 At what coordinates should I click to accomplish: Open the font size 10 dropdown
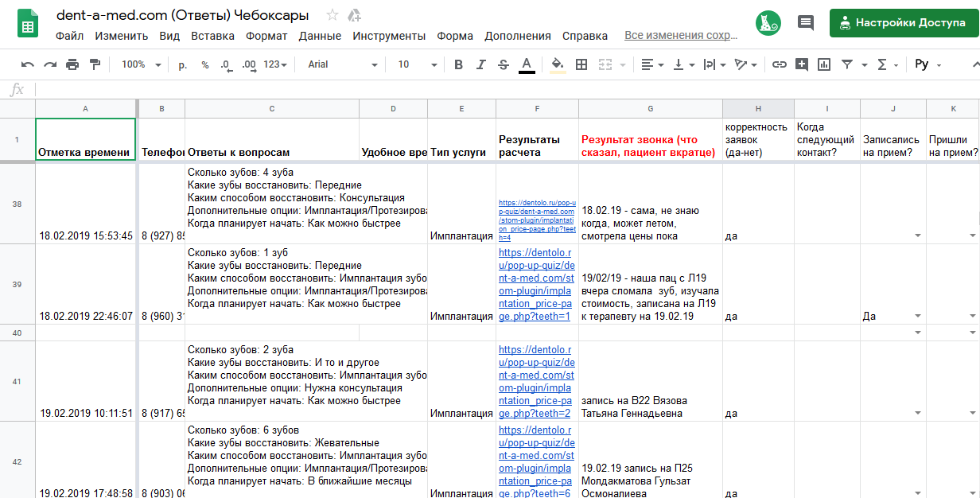coord(413,64)
